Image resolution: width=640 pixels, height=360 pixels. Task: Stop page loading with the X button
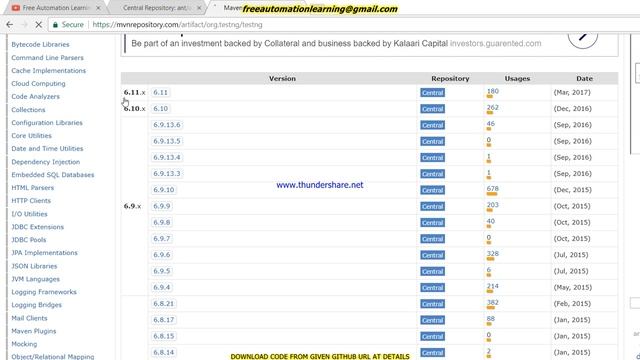(x=38, y=24)
